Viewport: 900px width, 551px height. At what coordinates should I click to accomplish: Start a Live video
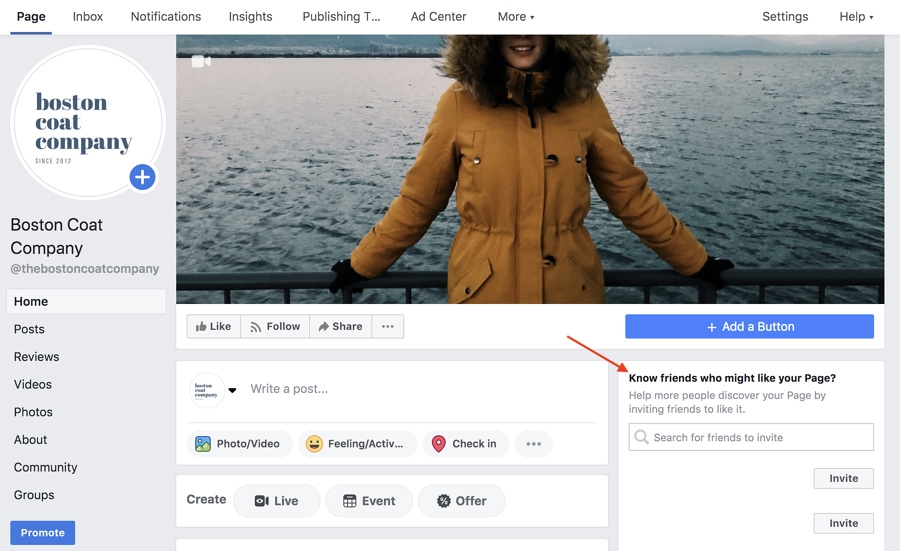[x=276, y=501]
